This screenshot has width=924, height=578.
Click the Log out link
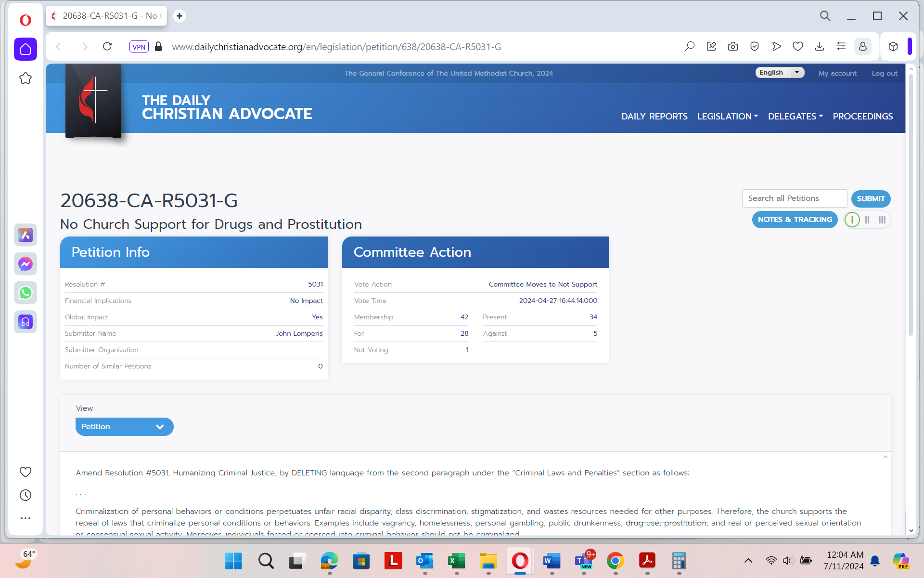click(x=884, y=73)
